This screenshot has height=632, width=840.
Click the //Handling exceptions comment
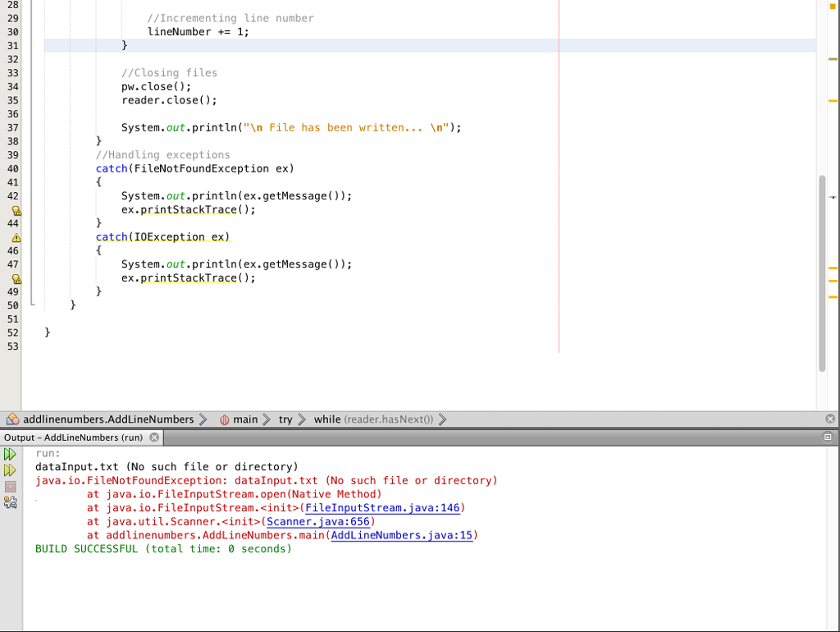163,155
